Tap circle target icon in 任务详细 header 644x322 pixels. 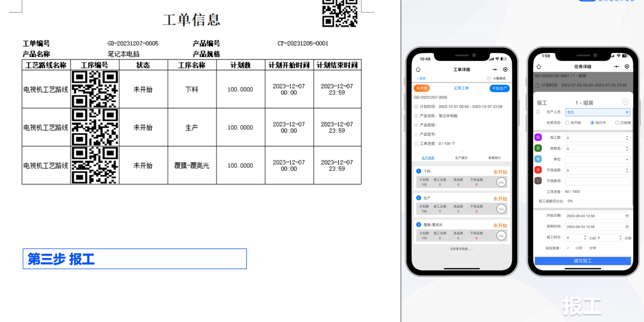(627, 67)
